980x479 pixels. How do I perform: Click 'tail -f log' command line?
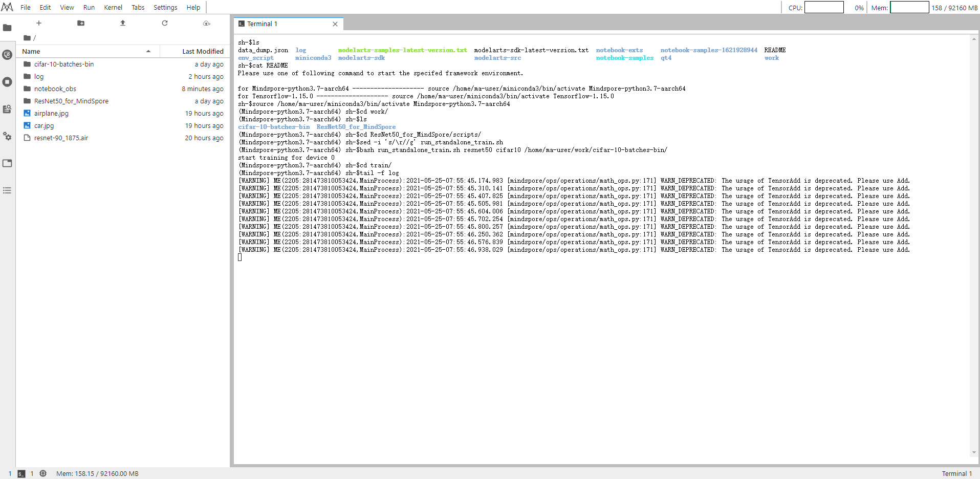pos(377,173)
